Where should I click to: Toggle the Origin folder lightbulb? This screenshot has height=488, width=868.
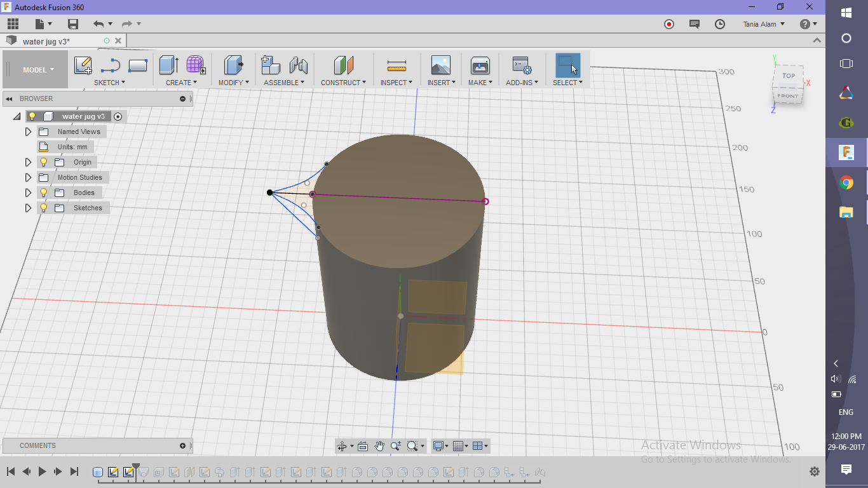[x=43, y=162]
